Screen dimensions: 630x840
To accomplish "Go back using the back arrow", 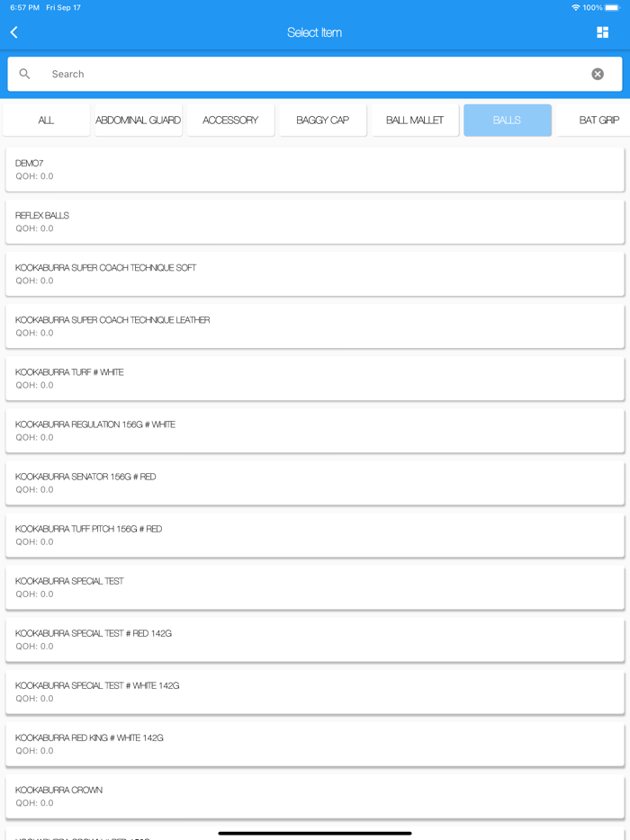I will pos(14,32).
